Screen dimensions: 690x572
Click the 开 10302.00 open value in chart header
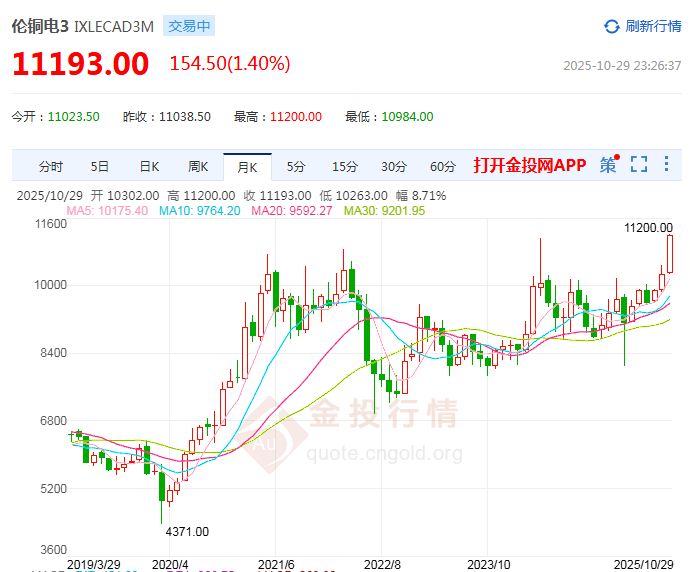125,196
